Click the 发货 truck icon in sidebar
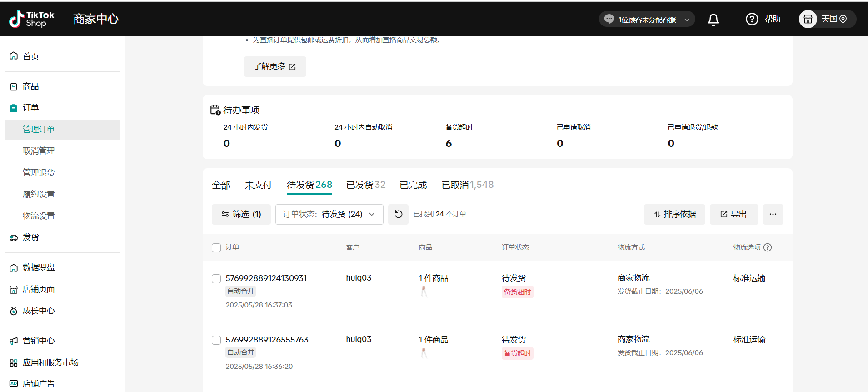Viewport: 868px width, 392px height. tap(14, 237)
